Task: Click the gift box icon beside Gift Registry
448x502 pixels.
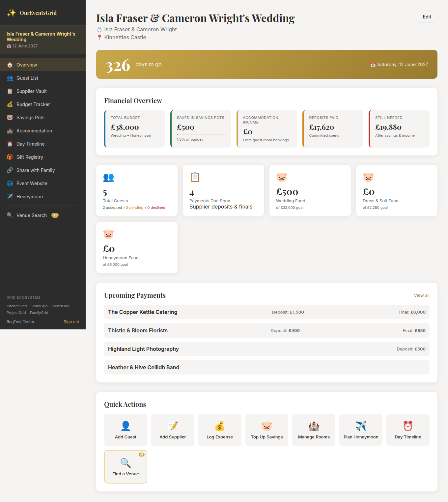Action: (x=10, y=157)
